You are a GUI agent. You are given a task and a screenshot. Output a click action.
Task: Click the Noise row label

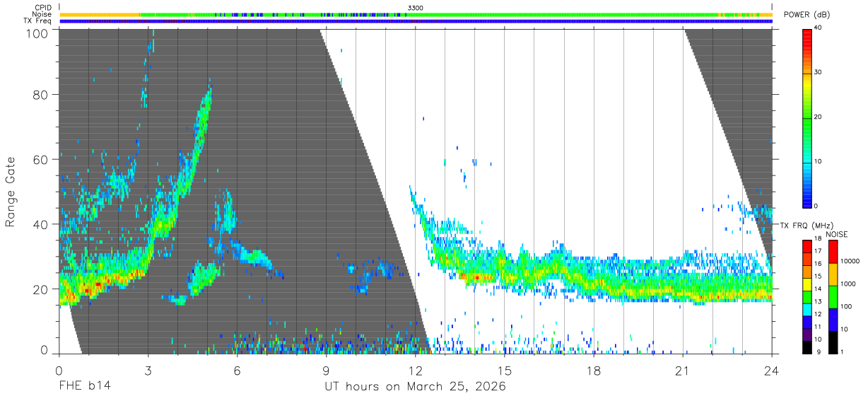coord(42,14)
